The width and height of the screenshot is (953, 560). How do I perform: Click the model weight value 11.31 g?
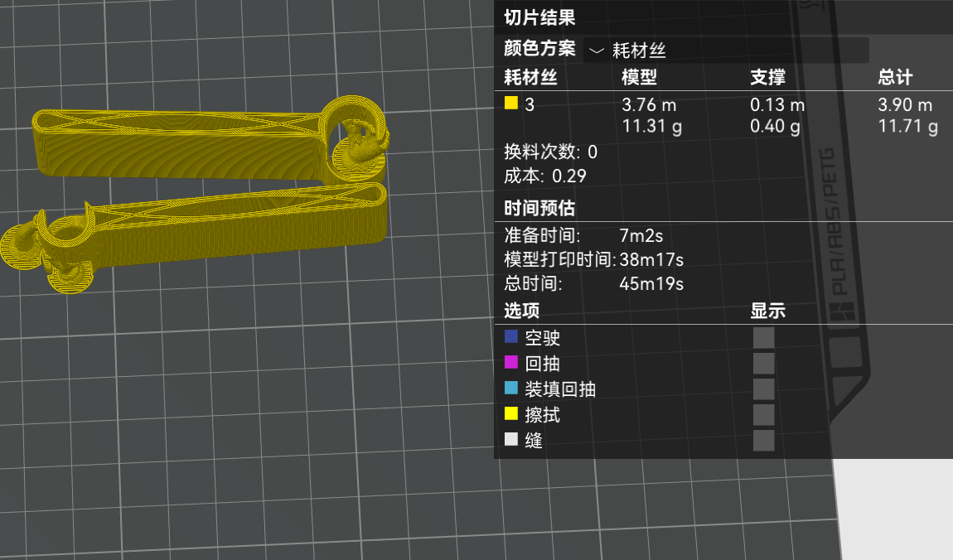[x=651, y=127]
